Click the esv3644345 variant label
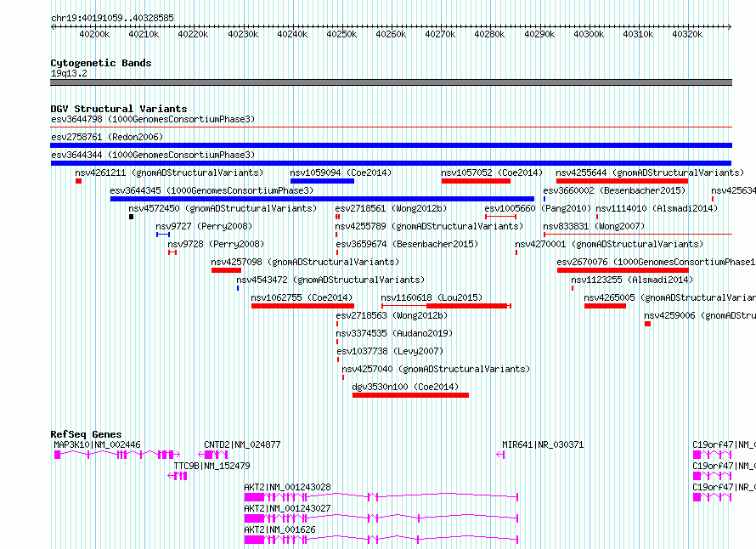The width and height of the screenshot is (756, 549). 212,190
